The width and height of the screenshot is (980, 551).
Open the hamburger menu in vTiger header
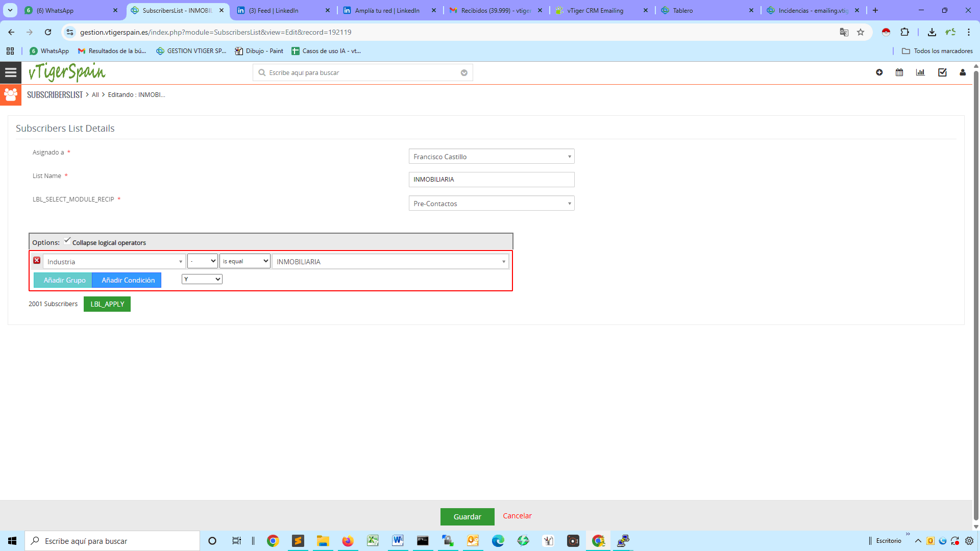tap(10, 72)
